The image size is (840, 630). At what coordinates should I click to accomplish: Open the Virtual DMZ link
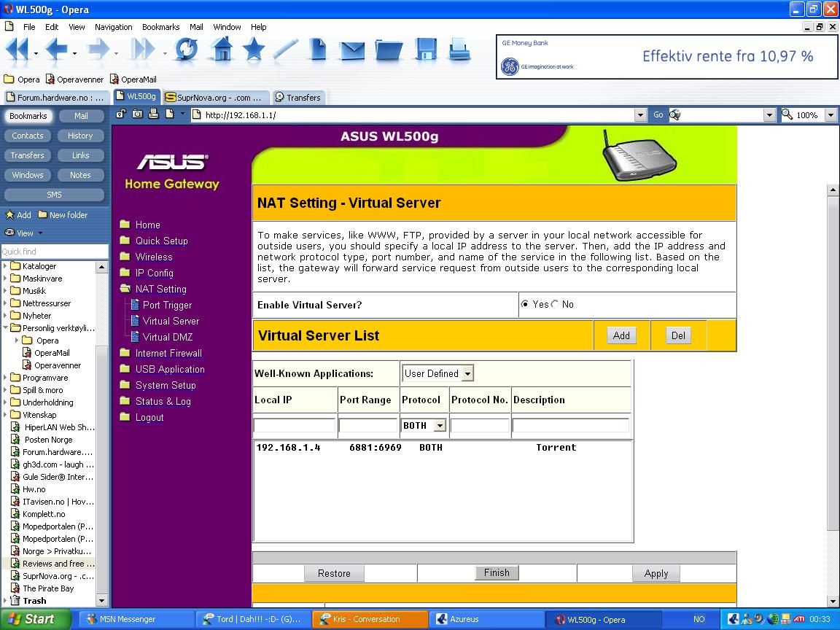(x=168, y=337)
